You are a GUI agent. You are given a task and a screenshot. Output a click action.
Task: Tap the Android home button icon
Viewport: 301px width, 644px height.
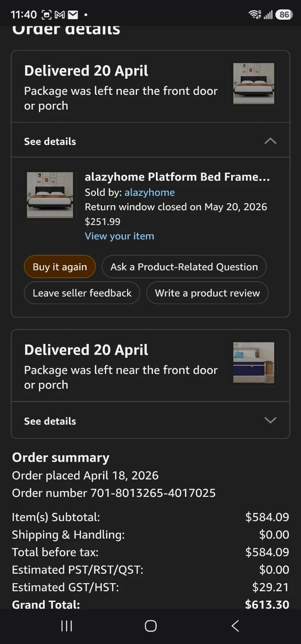[x=150, y=626]
